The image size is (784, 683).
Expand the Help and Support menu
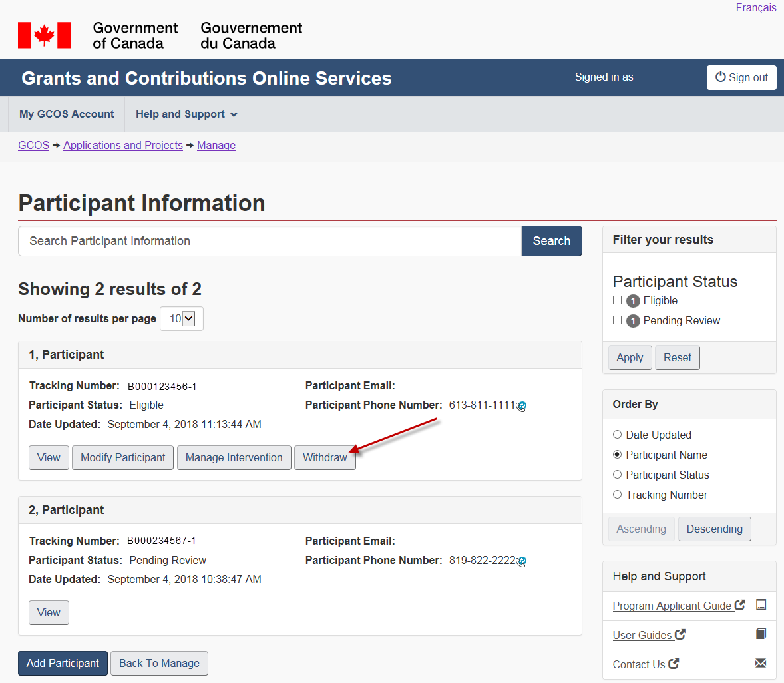(186, 114)
